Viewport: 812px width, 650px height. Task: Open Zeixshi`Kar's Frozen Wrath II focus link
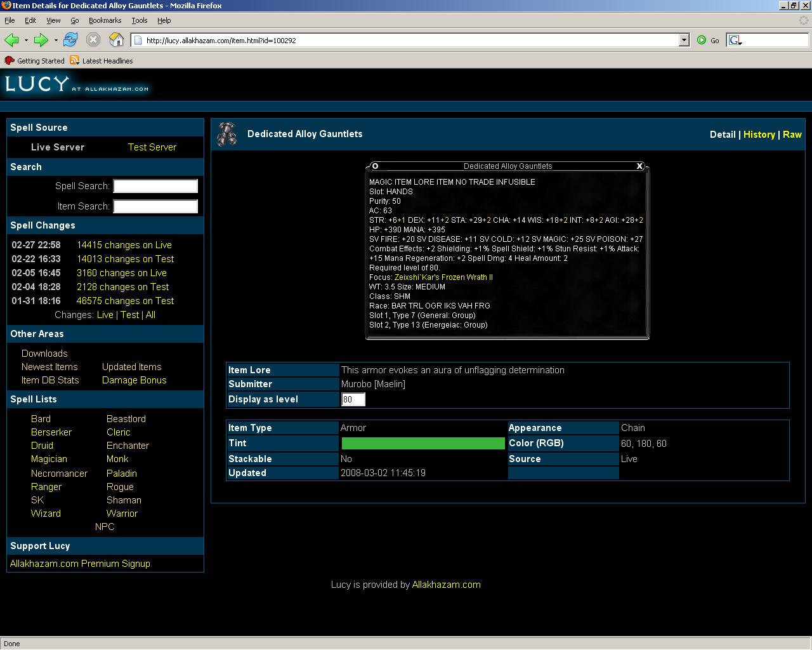(x=443, y=277)
